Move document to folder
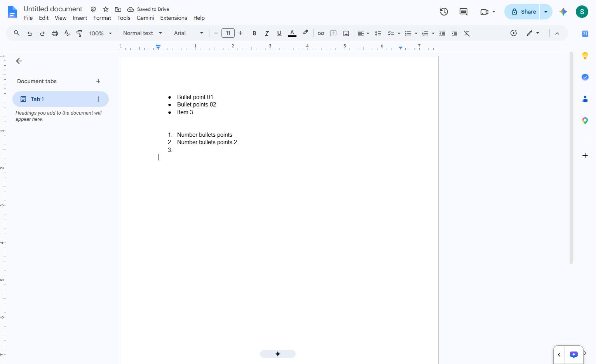Viewport: 596px width, 364px height. tap(118, 9)
